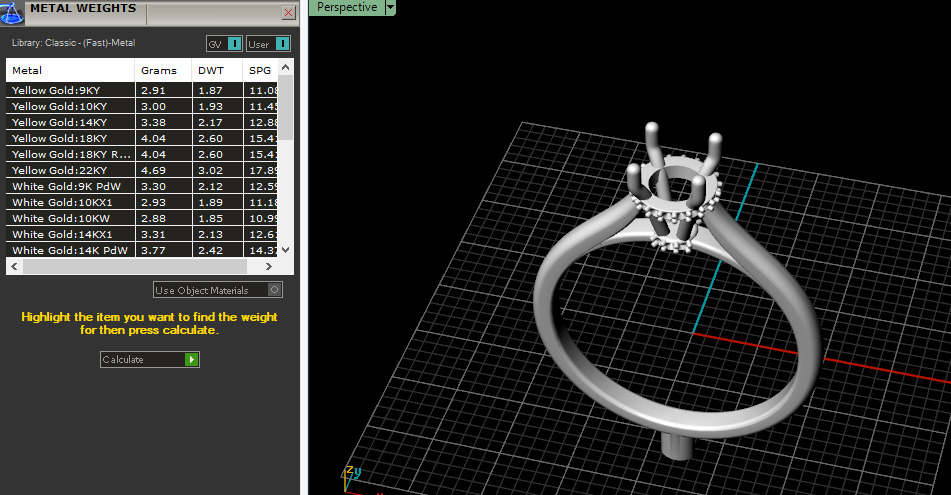Sort by the Metal column header
Viewport: 951px width, 495px height.
coord(70,70)
